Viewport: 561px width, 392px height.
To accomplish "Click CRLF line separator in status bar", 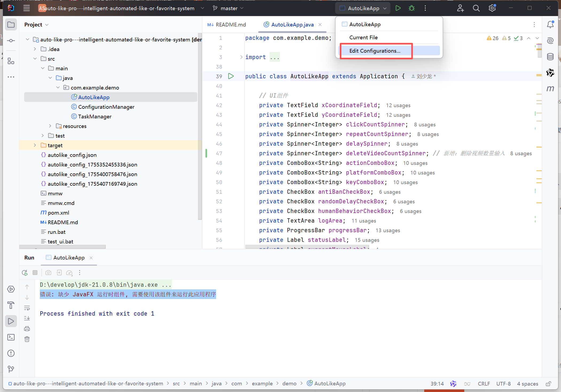I will [484, 384].
